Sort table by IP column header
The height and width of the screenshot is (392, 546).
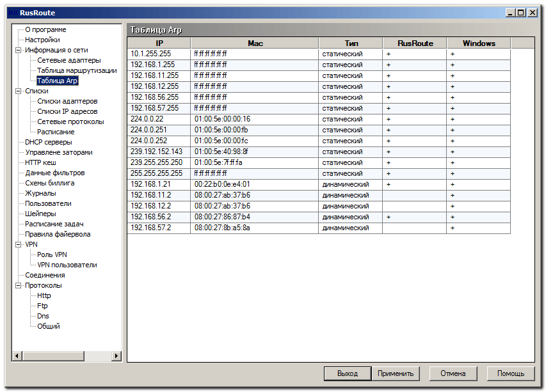159,43
